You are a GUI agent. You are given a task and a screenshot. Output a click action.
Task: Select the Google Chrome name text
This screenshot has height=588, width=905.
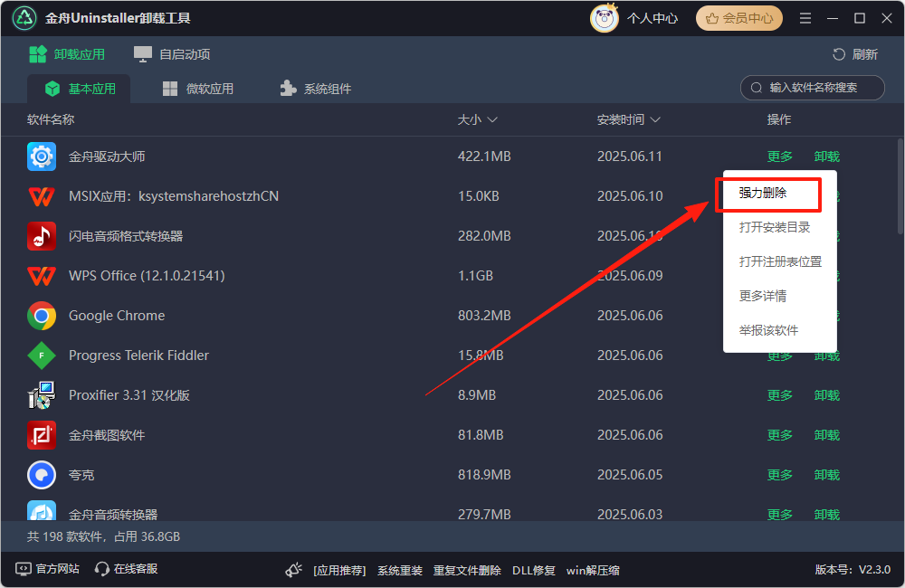click(117, 316)
